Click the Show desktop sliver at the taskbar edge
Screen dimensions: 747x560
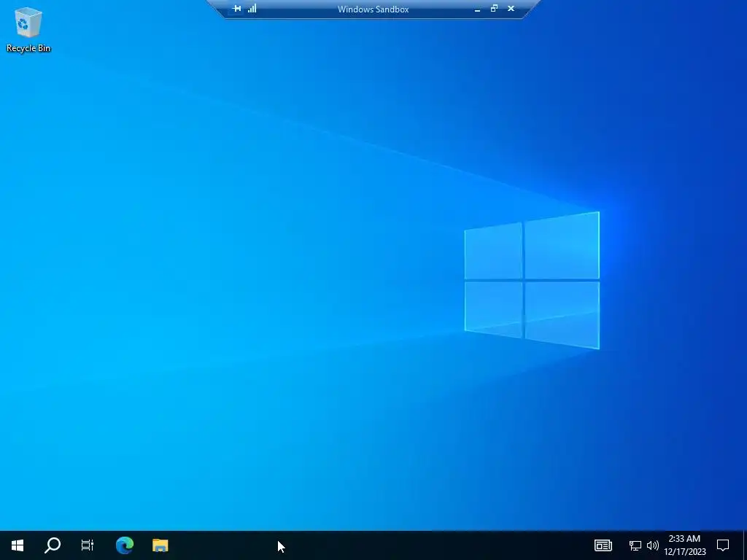pyautogui.click(x=745, y=545)
